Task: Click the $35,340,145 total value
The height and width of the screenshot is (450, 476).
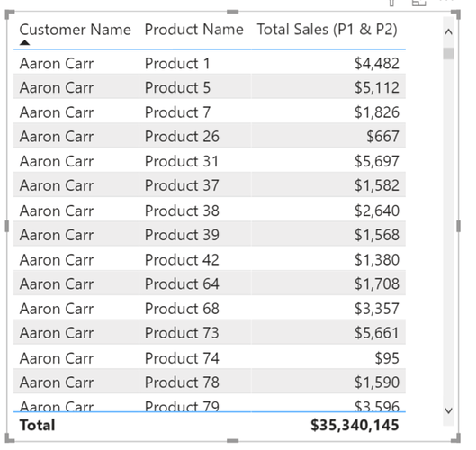Action: point(355,425)
